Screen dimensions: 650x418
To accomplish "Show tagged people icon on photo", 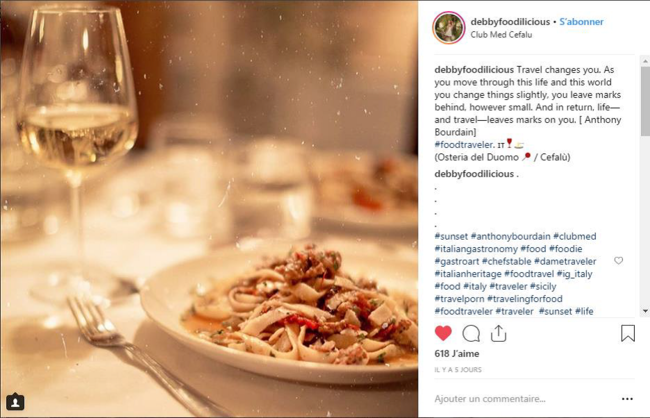I will (x=15, y=402).
